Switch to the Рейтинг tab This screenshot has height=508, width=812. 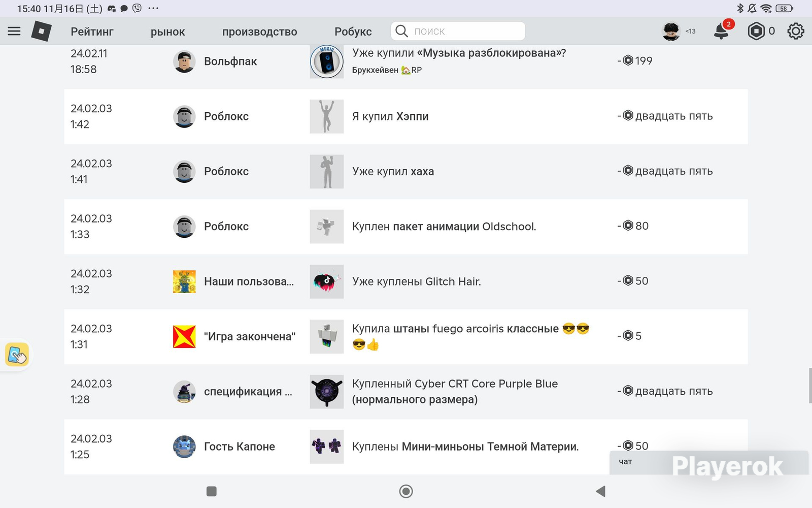click(92, 31)
